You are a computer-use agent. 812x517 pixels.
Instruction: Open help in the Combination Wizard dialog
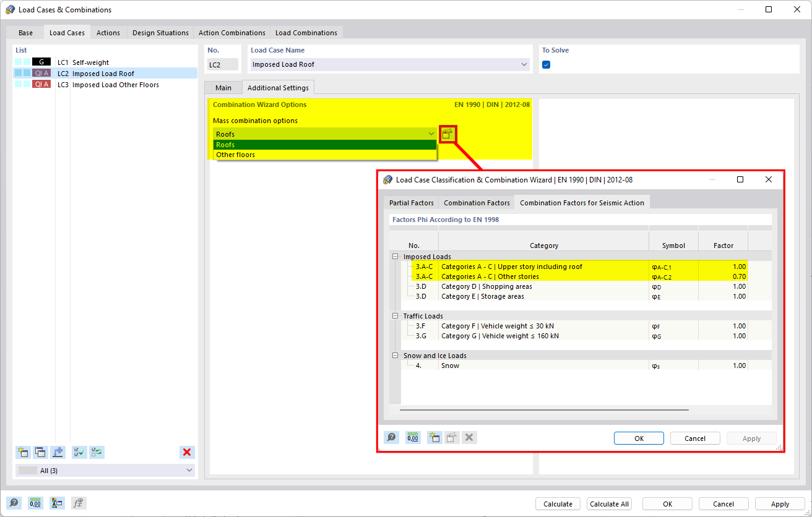coord(391,437)
